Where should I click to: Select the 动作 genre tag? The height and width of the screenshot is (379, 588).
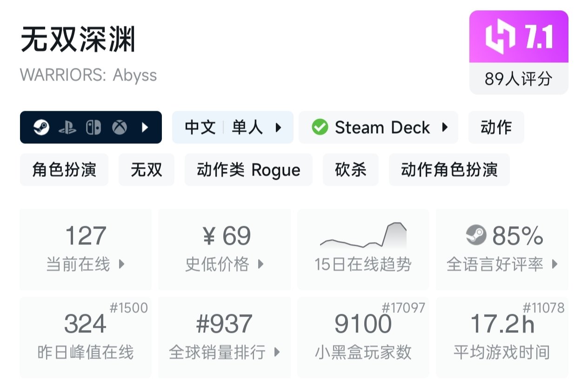pyautogui.click(x=496, y=127)
